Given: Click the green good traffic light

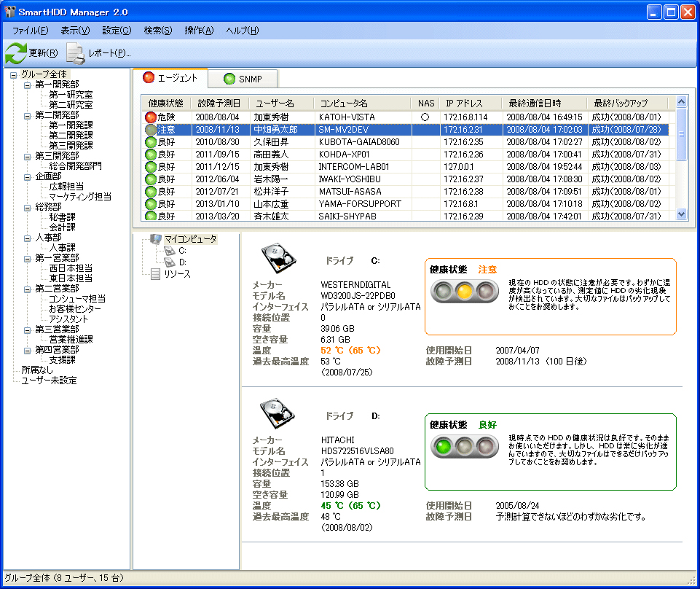Looking at the screenshot, I should [x=441, y=446].
